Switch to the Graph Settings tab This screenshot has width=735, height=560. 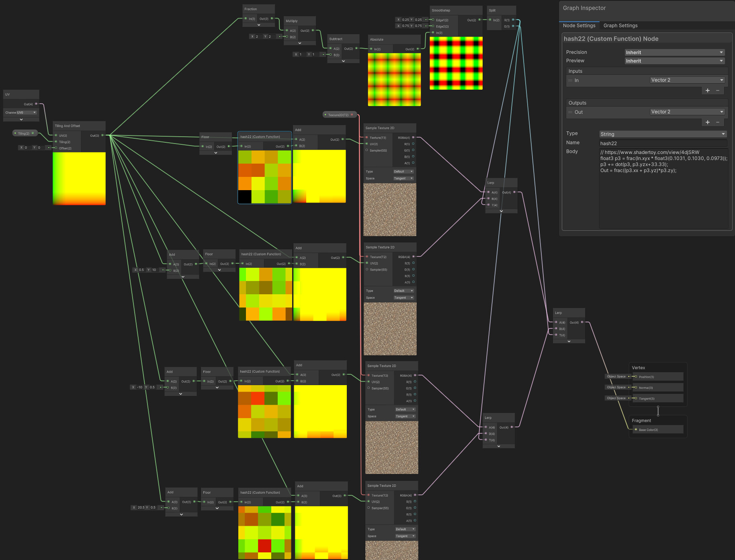click(x=620, y=25)
